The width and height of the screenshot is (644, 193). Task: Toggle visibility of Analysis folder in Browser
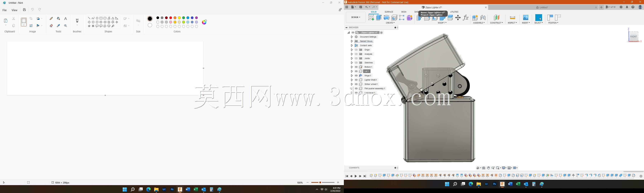coord(356,54)
